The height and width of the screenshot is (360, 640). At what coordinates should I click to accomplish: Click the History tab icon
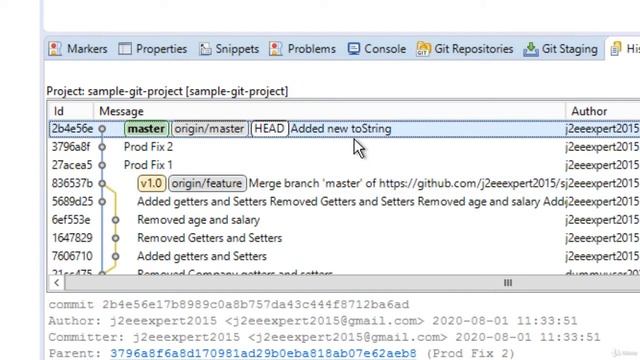[616, 49]
